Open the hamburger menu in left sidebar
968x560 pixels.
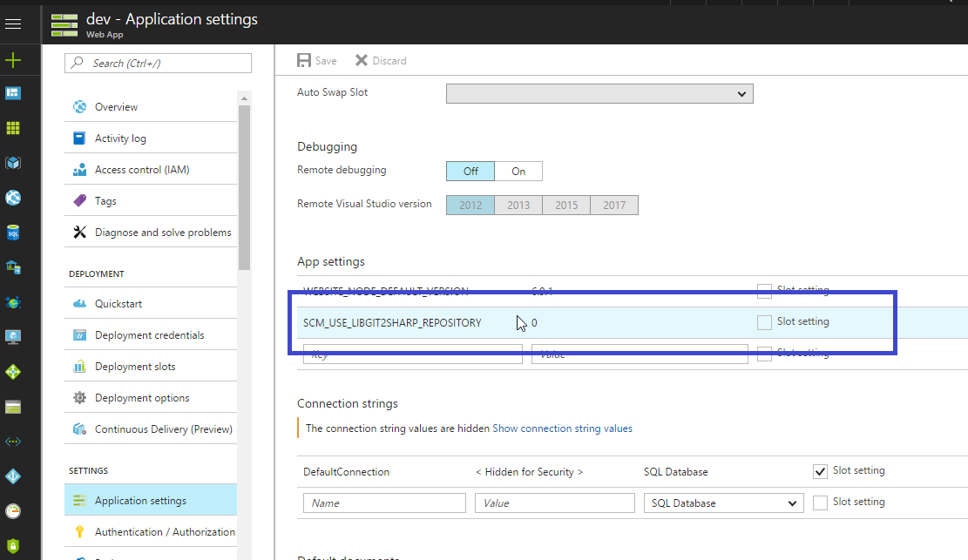tap(13, 24)
